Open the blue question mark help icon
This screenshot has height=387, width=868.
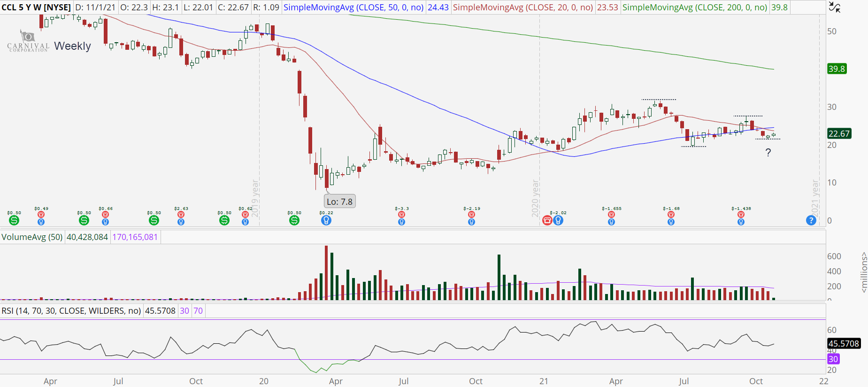[811, 220]
